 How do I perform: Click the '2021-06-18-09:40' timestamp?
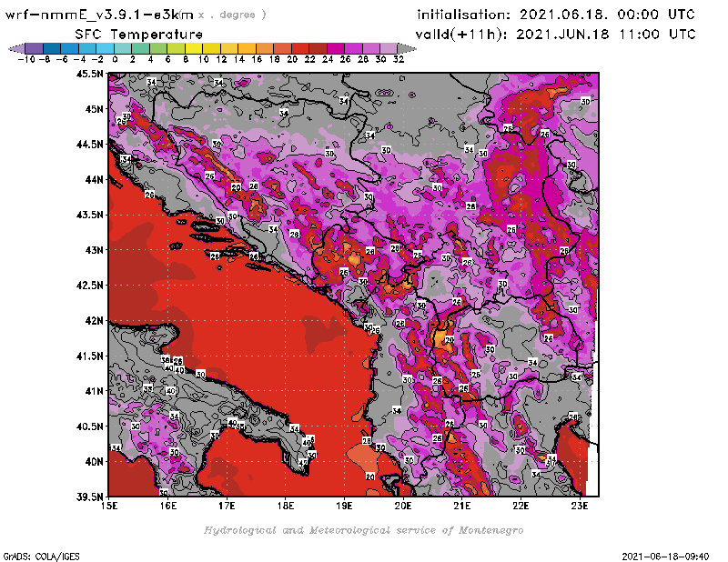point(665,557)
